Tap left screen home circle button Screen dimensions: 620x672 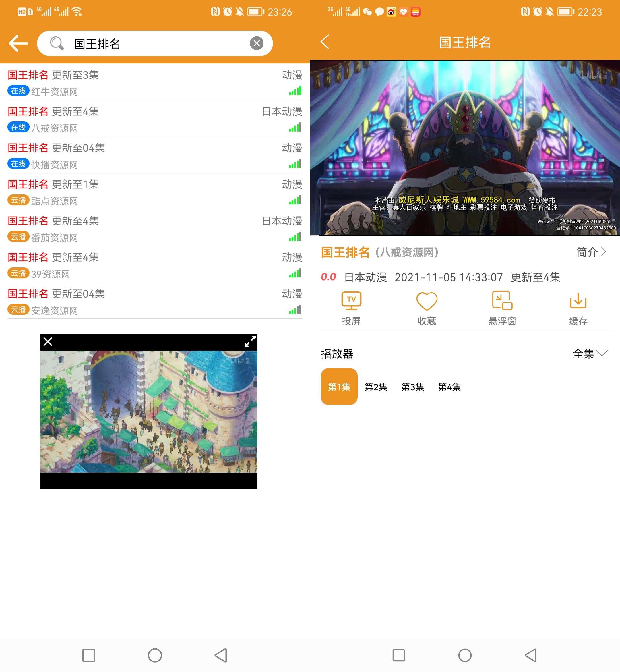click(155, 655)
